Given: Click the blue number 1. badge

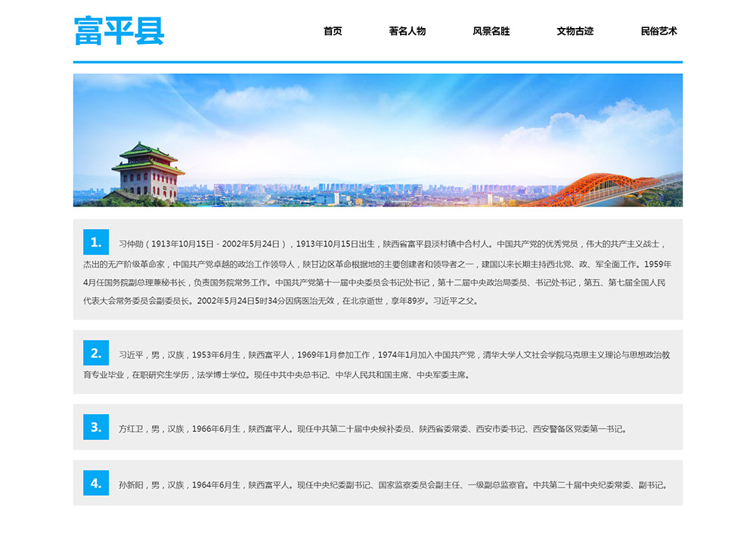Looking at the screenshot, I should tap(96, 242).
